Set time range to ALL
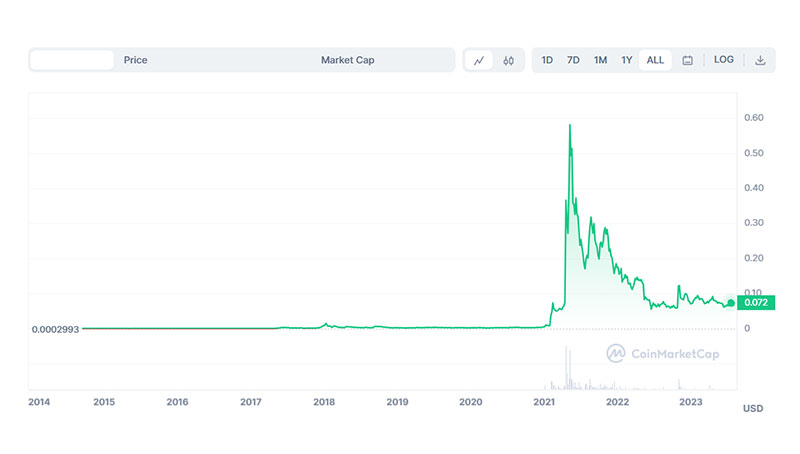The width and height of the screenshot is (800, 454). pos(655,60)
